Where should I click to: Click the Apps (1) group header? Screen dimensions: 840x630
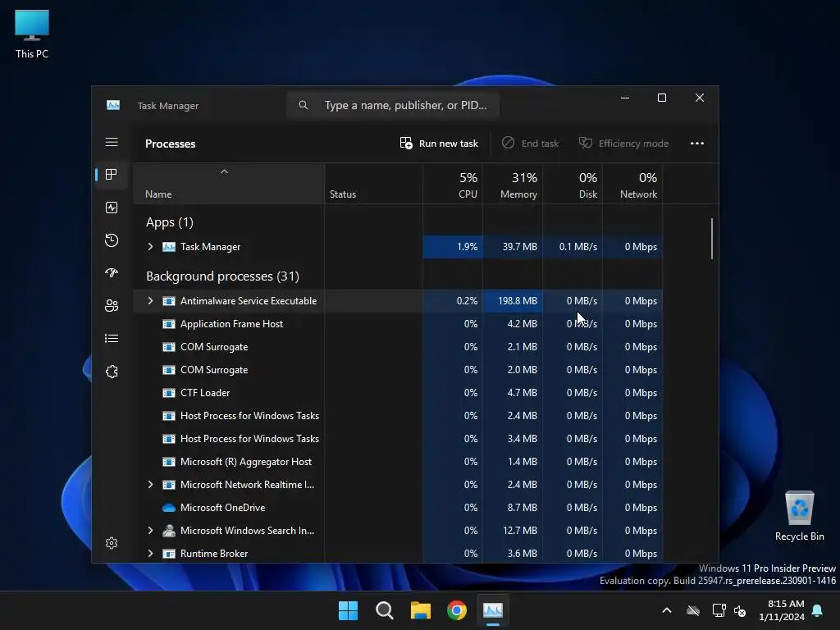click(x=169, y=221)
